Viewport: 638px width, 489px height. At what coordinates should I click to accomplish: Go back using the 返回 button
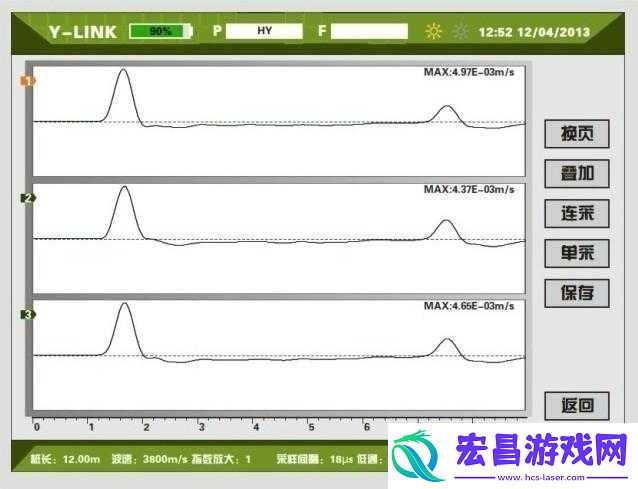point(577,406)
